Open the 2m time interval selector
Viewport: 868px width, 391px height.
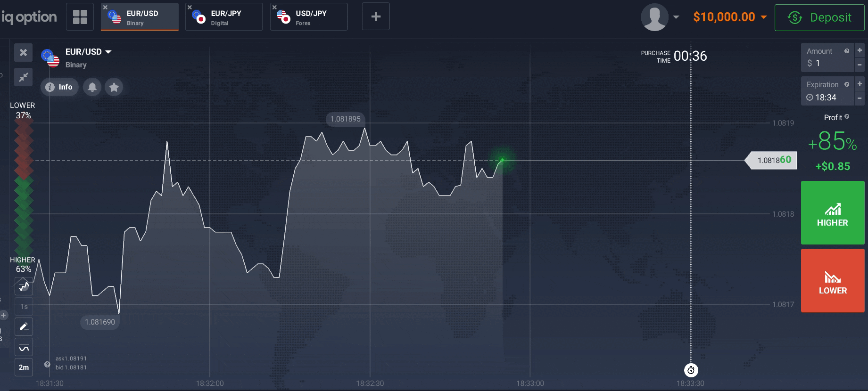tap(24, 367)
